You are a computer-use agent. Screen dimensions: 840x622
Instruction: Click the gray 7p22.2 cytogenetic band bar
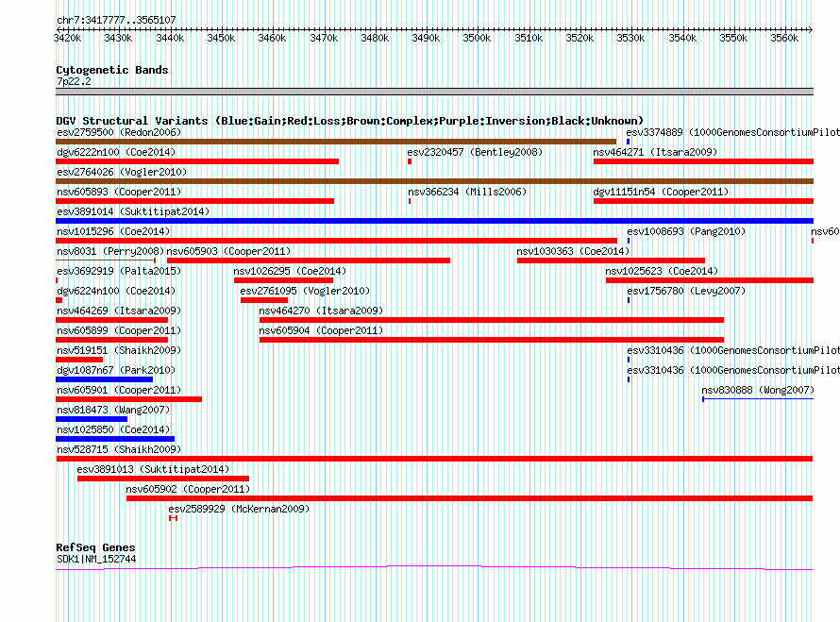[x=434, y=92]
